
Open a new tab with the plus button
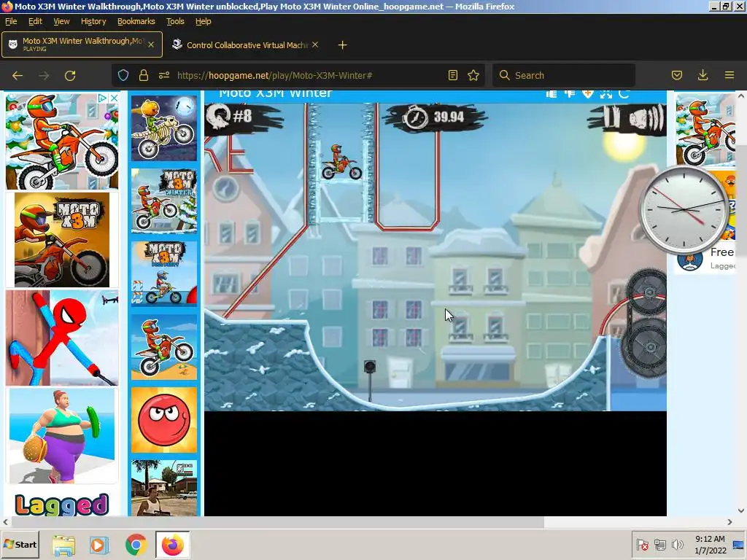point(342,44)
